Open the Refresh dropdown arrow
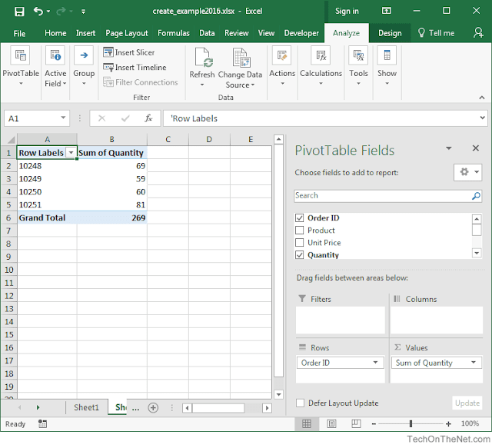This screenshot has width=492, height=448. 202,85
